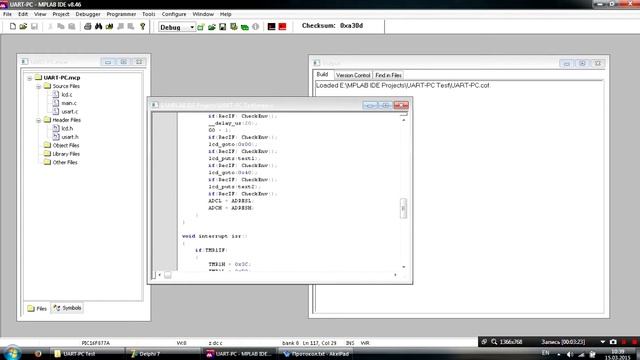Open the Debugger menu

coord(88,14)
